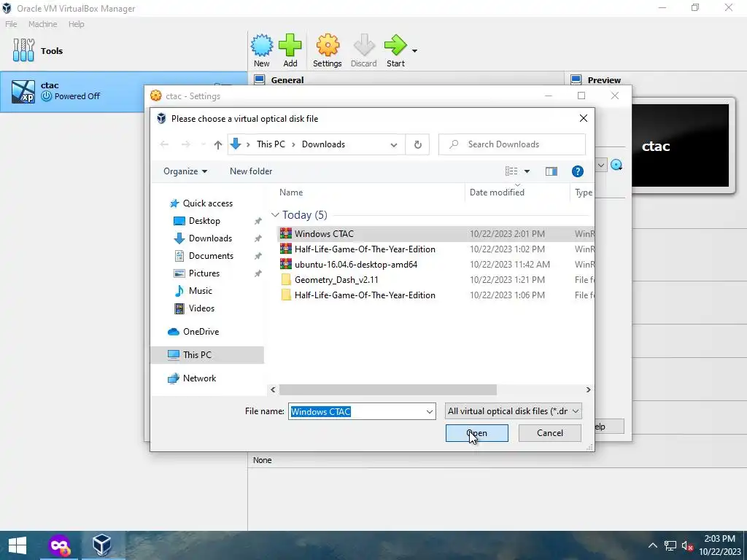Select Documents in navigation pane

click(211, 256)
